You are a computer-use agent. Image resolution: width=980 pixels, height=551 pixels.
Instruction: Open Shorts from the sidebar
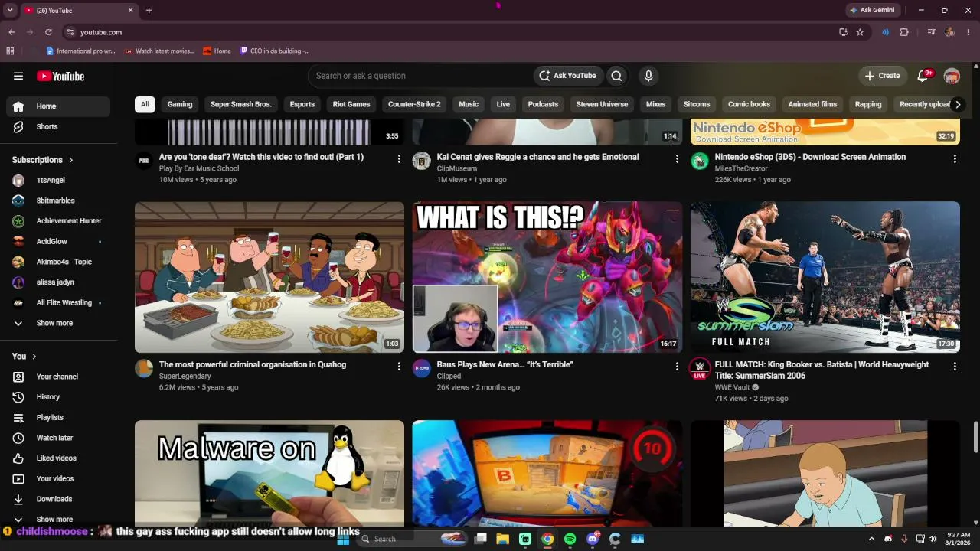point(58,126)
